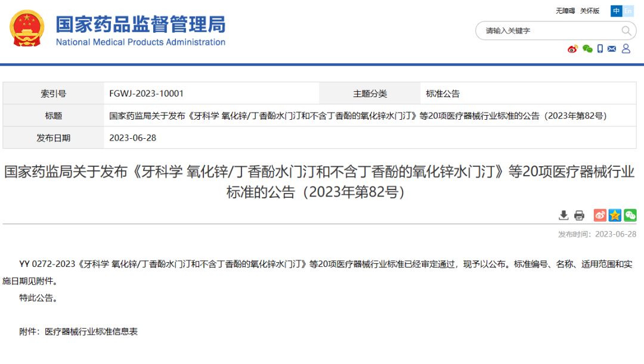Click the 国家药品监督管理局 site title

click(x=141, y=25)
